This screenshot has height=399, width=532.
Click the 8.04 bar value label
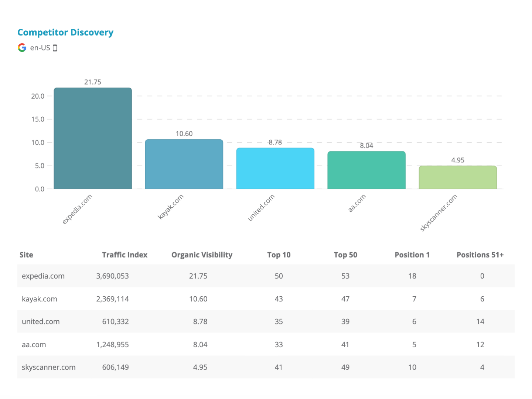366,146
